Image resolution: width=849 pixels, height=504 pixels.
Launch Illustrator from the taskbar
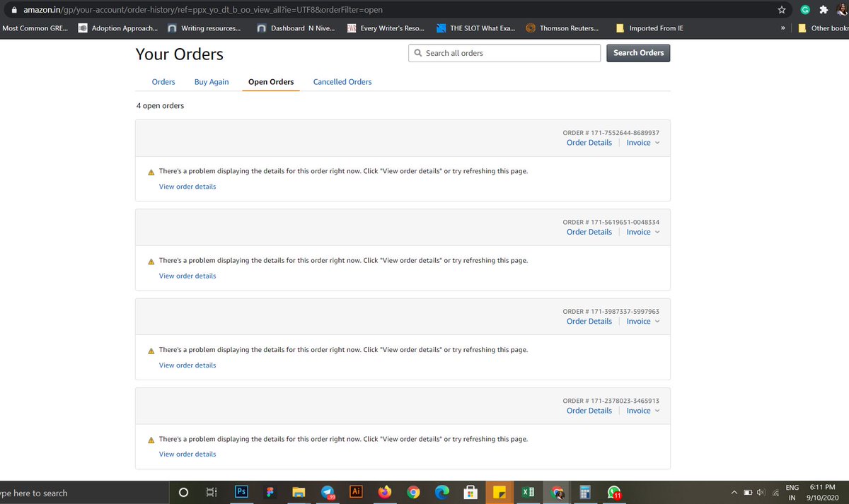pos(357,492)
